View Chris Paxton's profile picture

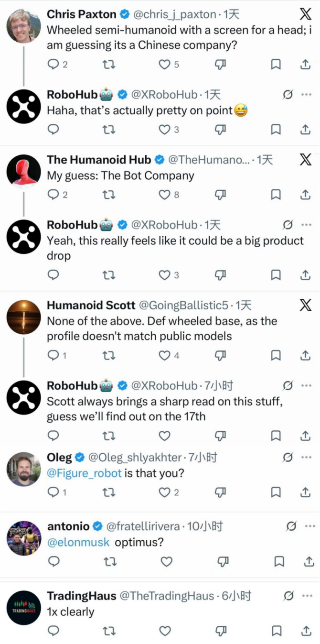24,25
